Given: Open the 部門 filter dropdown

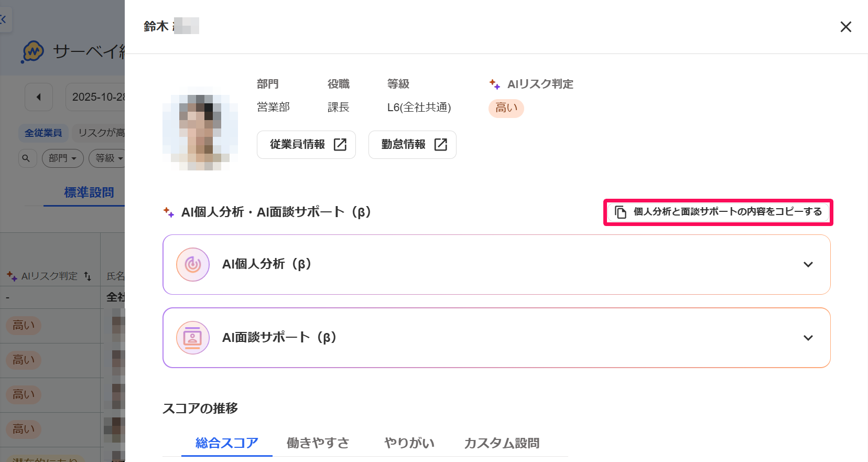Looking at the screenshot, I should (x=62, y=158).
